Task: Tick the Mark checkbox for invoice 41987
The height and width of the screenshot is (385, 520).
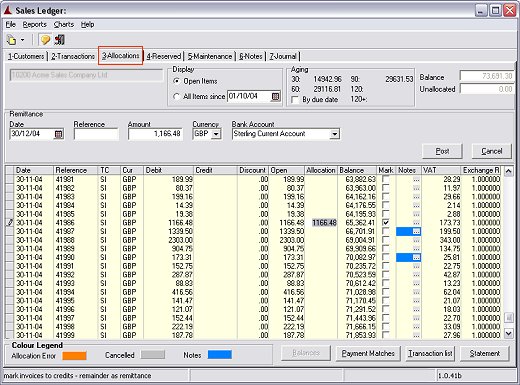Action: (x=386, y=231)
